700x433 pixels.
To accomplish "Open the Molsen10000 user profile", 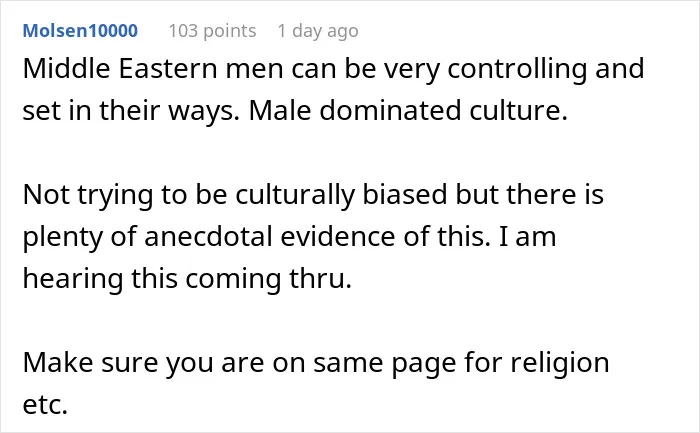I will [x=80, y=31].
